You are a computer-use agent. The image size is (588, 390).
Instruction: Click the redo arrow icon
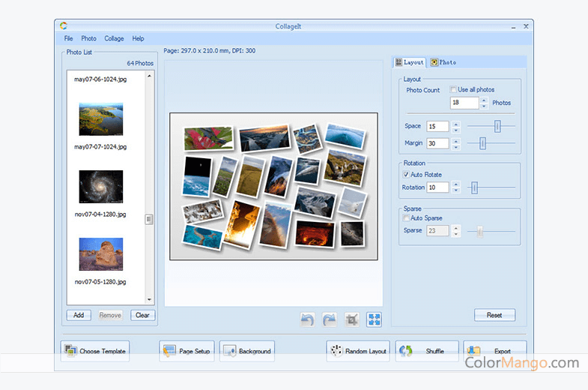pos(330,319)
